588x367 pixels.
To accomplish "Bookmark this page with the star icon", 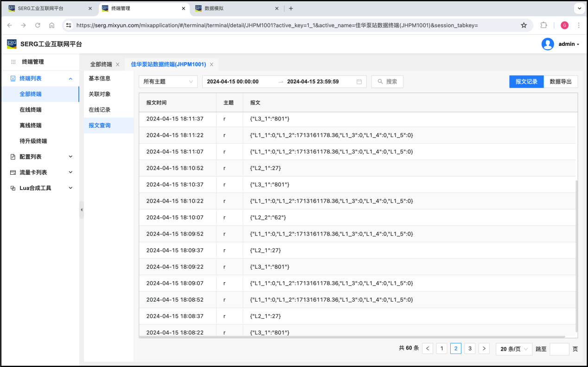I will click(524, 25).
